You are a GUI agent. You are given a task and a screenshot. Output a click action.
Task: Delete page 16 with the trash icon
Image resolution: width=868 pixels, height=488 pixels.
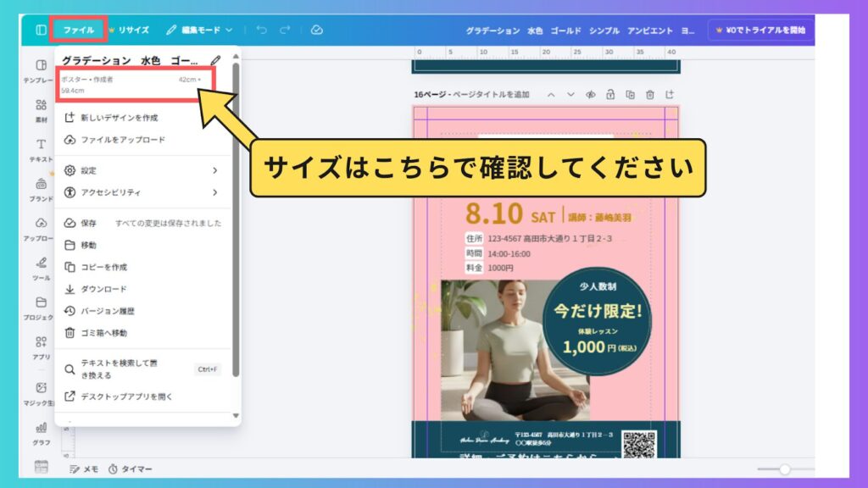[x=649, y=94]
